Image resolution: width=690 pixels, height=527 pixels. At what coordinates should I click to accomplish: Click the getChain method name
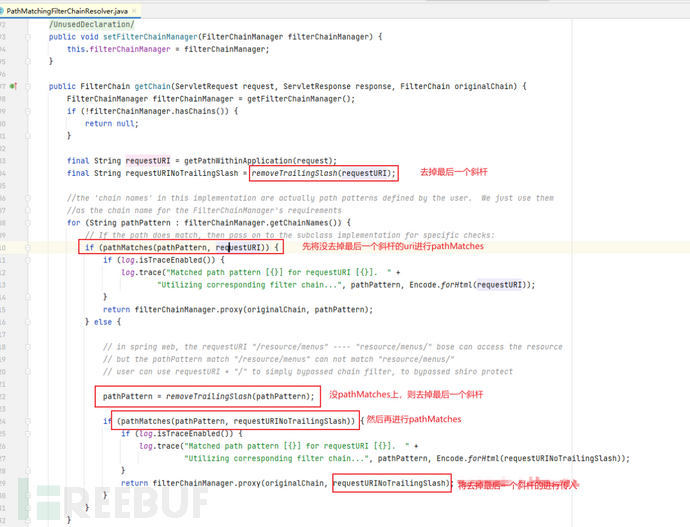point(152,86)
